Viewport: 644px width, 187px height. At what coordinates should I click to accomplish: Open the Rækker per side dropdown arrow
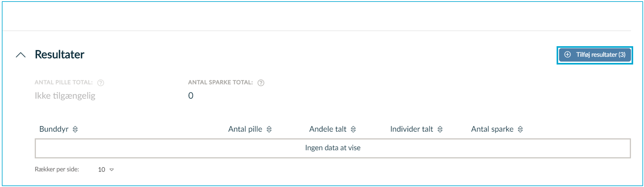pos(112,170)
